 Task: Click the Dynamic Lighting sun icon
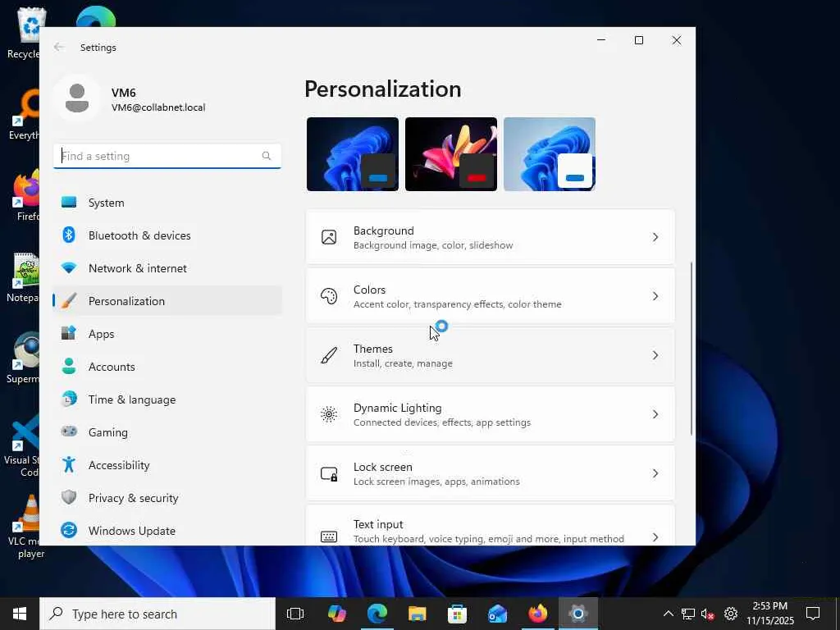pyautogui.click(x=329, y=414)
